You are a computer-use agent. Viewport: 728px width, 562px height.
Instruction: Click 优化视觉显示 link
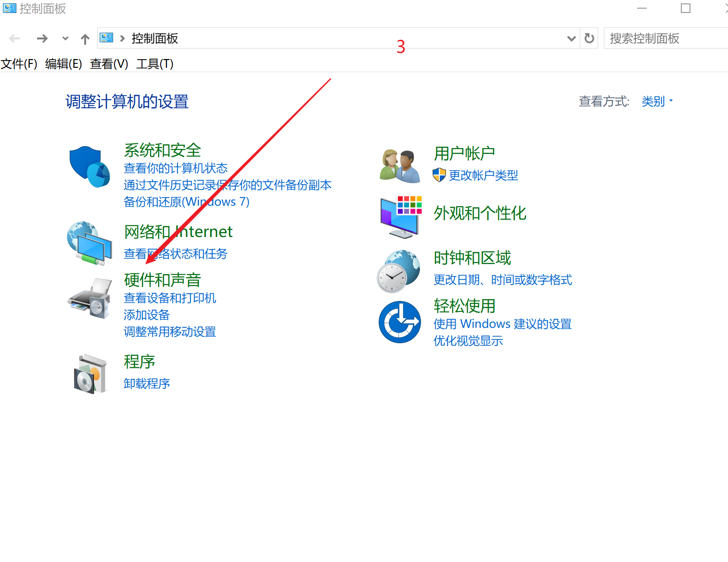[468, 341]
